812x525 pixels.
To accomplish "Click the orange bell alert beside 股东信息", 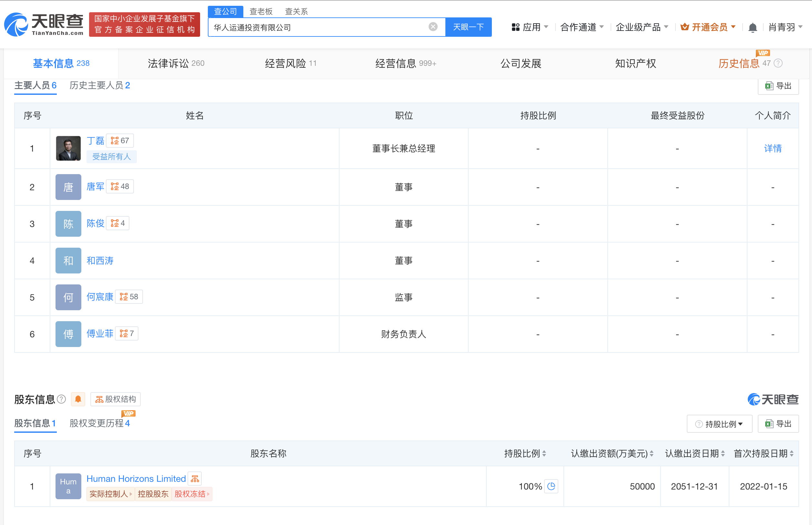I will pos(78,399).
